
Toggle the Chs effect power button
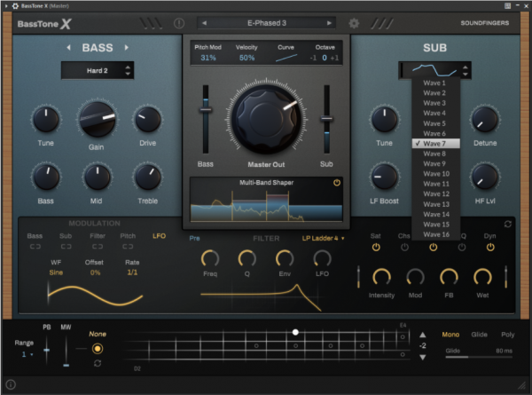pos(404,248)
